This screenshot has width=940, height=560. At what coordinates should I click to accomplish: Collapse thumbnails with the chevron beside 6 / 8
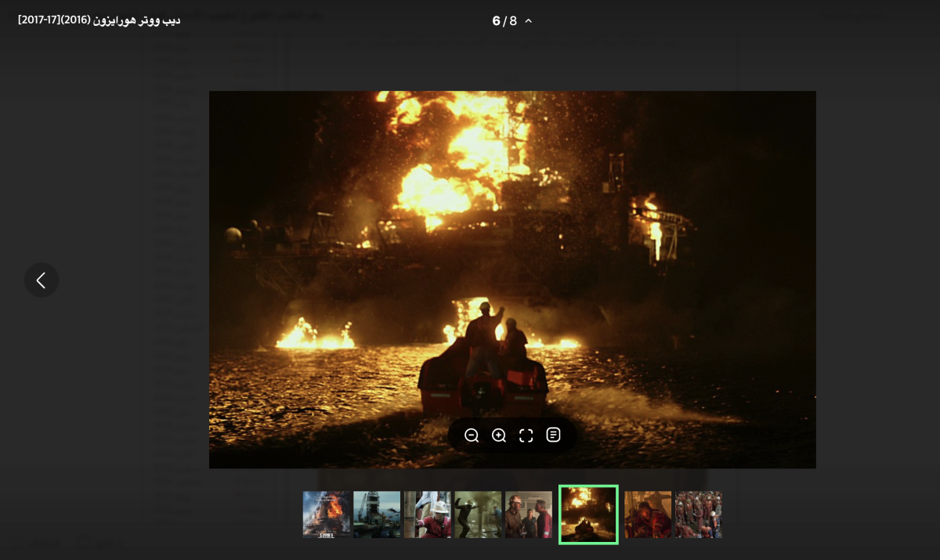pos(529,21)
